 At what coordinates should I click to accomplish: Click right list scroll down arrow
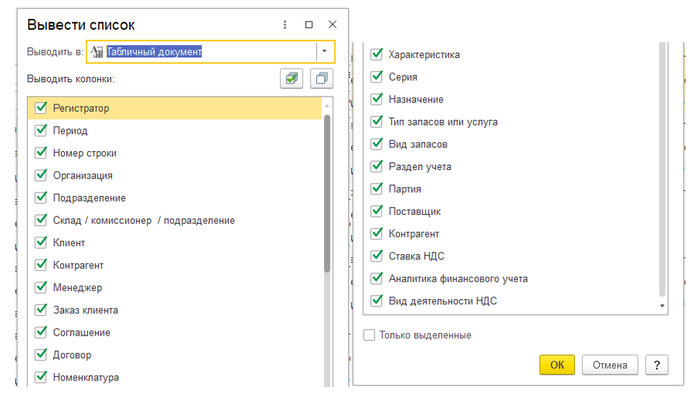[x=662, y=306]
